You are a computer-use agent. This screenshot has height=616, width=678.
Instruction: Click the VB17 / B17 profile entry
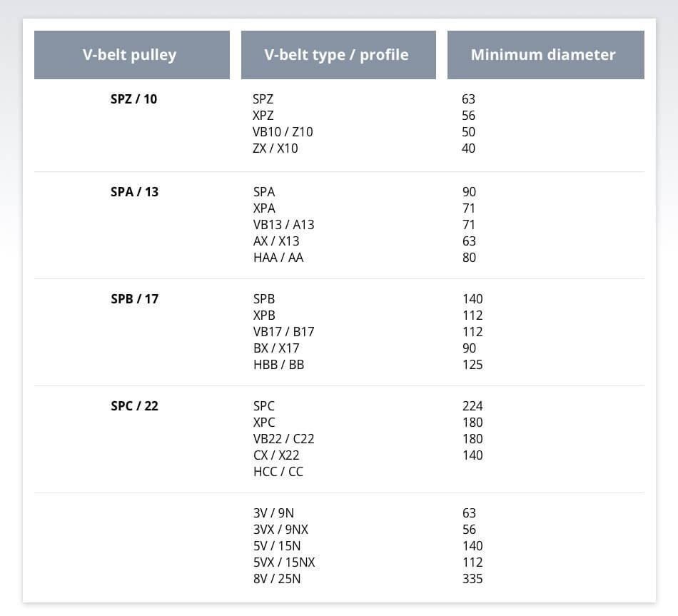click(x=283, y=332)
